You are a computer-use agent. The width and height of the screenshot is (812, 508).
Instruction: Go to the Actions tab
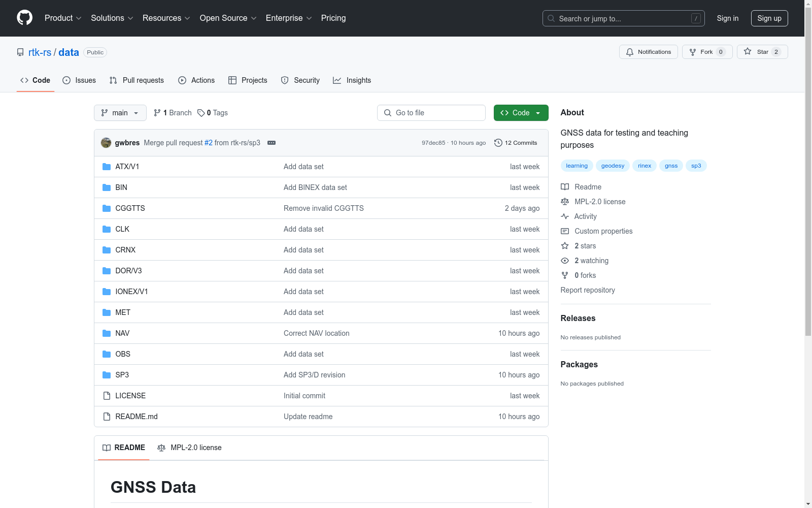coord(196,80)
